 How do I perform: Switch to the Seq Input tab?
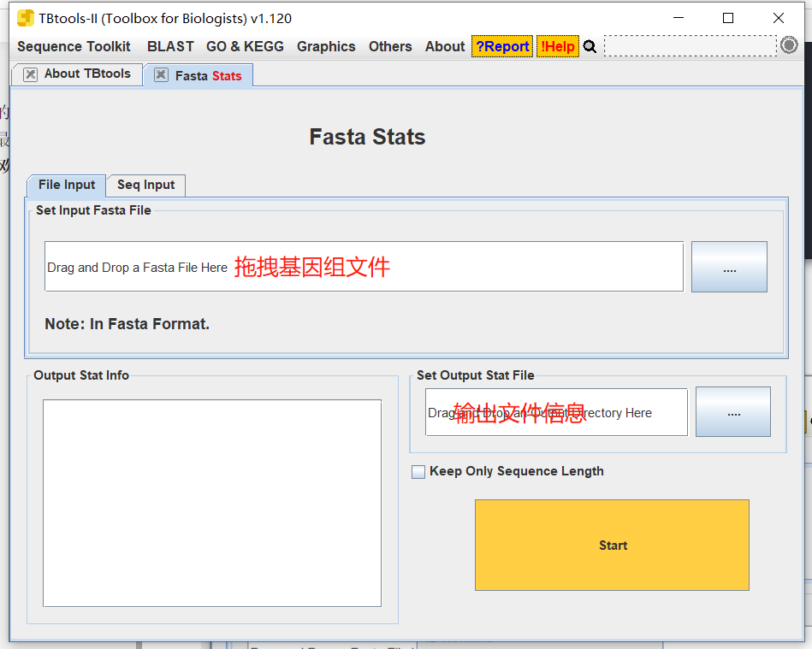(x=146, y=186)
